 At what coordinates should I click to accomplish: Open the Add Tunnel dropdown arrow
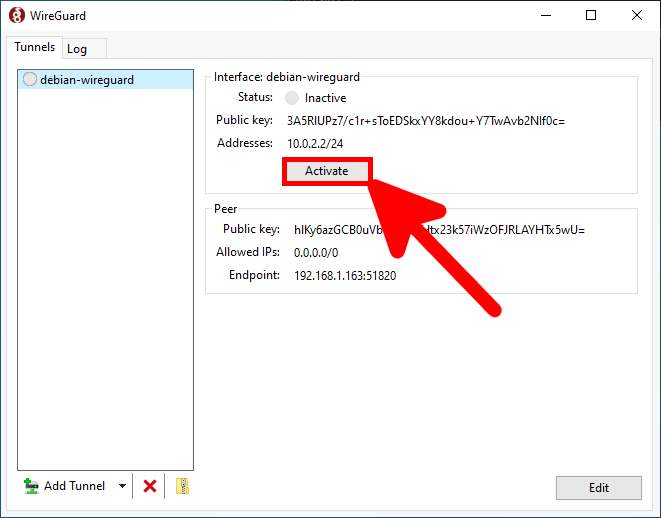pyautogui.click(x=122, y=486)
